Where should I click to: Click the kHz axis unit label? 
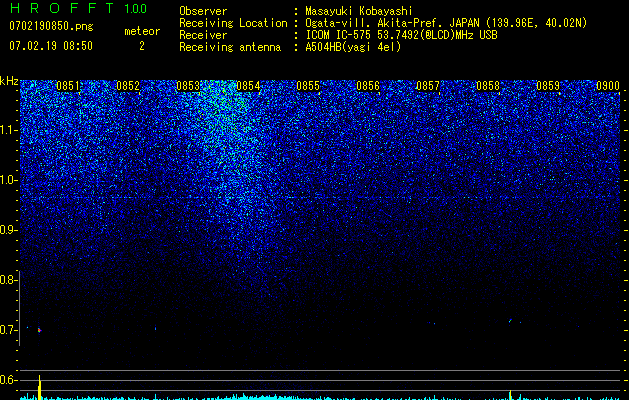tap(9, 81)
